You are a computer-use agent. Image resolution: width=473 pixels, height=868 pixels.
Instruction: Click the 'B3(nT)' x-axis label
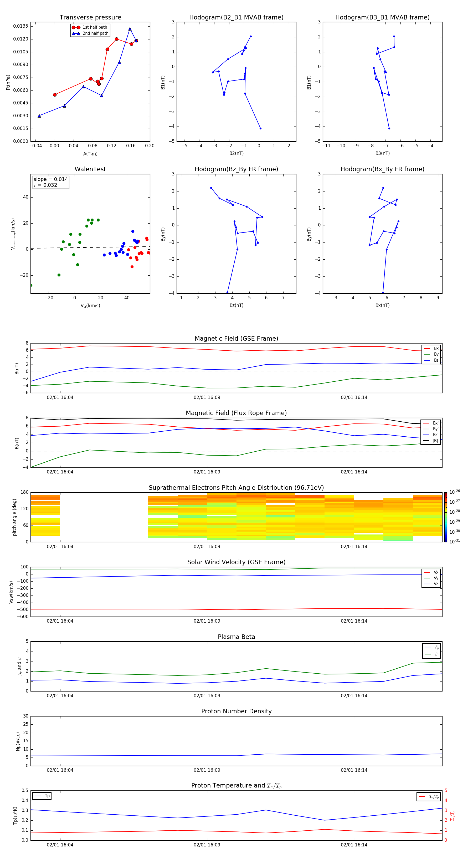click(x=382, y=153)
